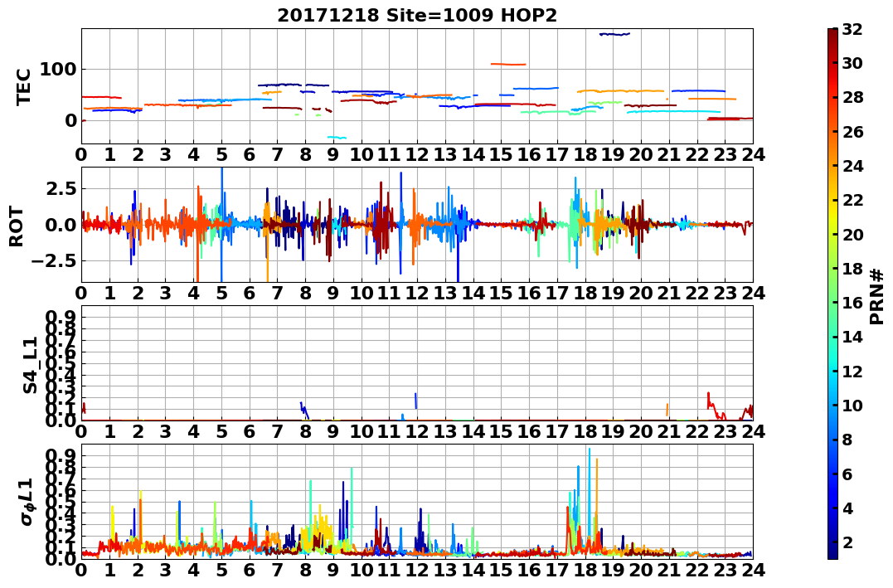Click the x-axis tick 12 under the TEC panel
Image resolution: width=893 pixels, height=588 pixels.
tap(417, 154)
